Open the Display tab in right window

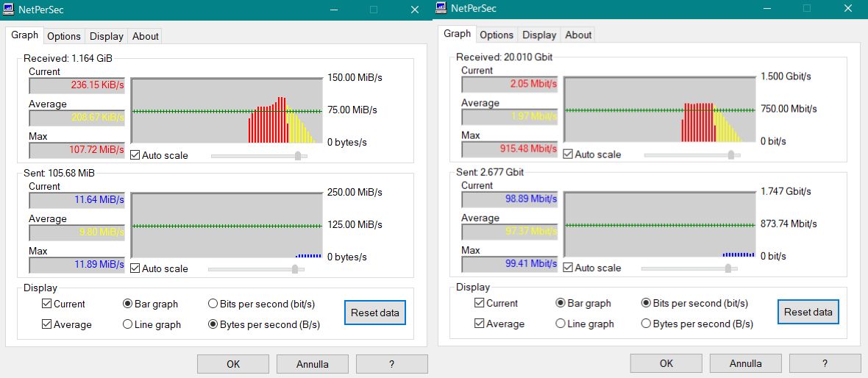click(x=539, y=35)
